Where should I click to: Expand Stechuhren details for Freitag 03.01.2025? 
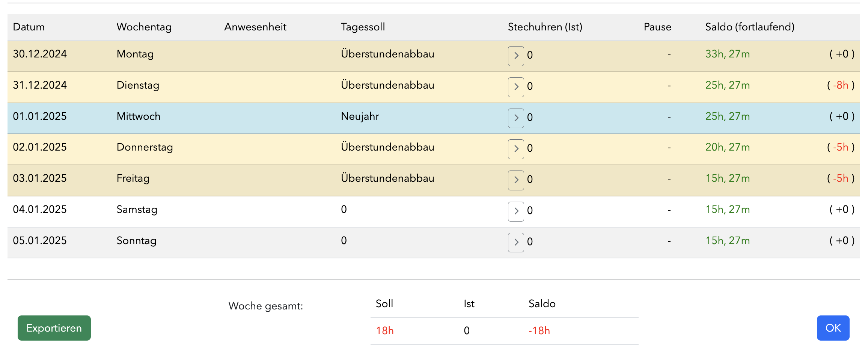click(516, 180)
